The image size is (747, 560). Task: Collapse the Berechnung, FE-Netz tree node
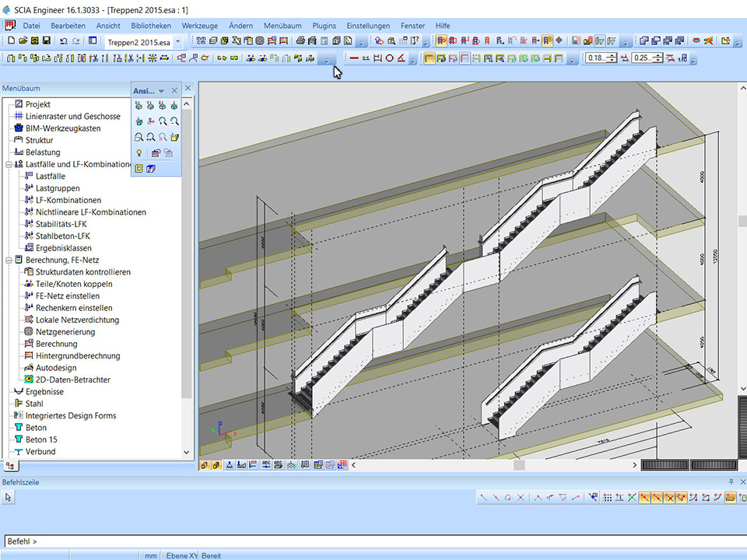coord(8,261)
